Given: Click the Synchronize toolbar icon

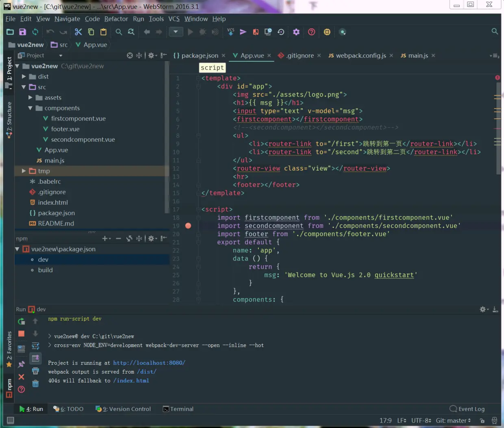Looking at the screenshot, I should [35, 32].
